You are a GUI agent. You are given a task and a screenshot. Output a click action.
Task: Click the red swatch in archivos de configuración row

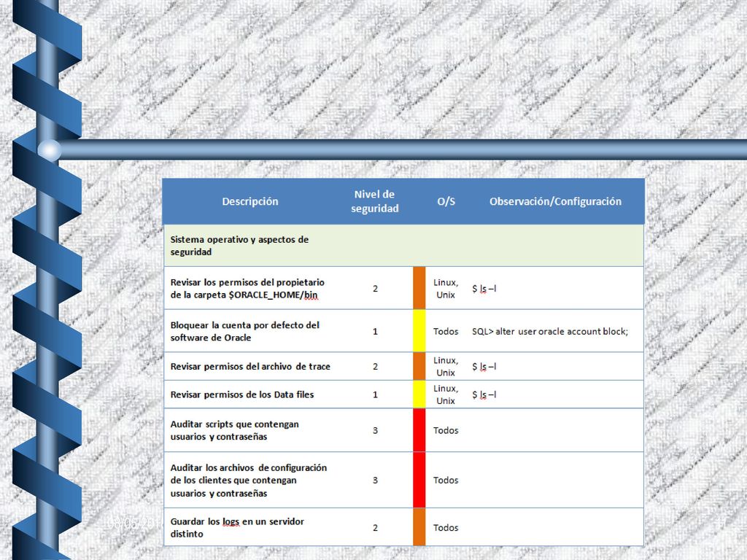(x=419, y=480)
